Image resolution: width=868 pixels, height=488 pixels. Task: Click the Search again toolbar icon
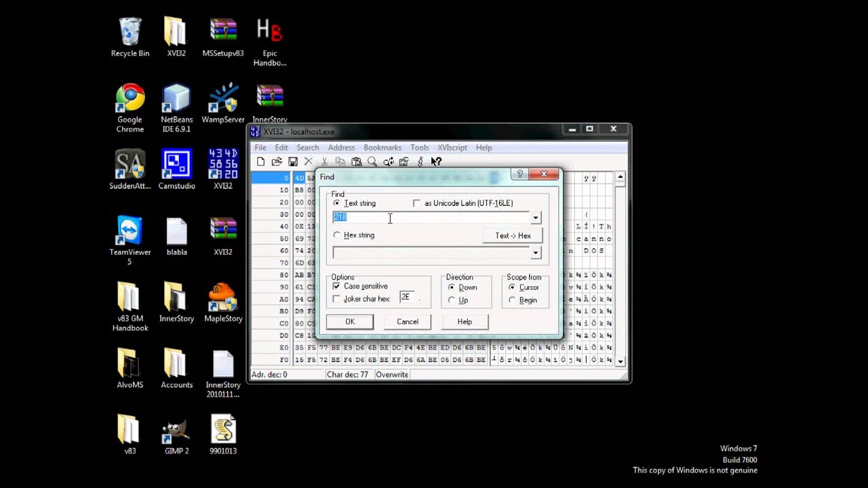click(389, 161)
